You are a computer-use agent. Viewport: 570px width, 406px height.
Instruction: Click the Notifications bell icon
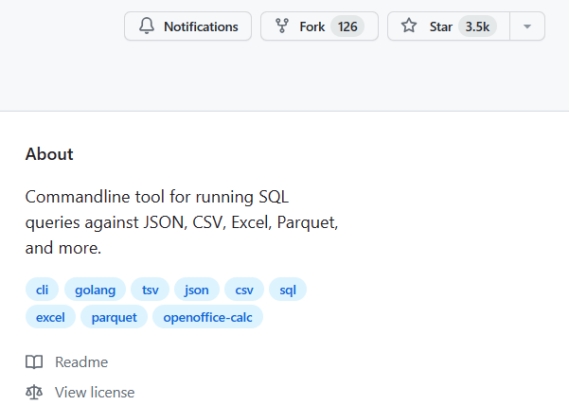point(146,26)
